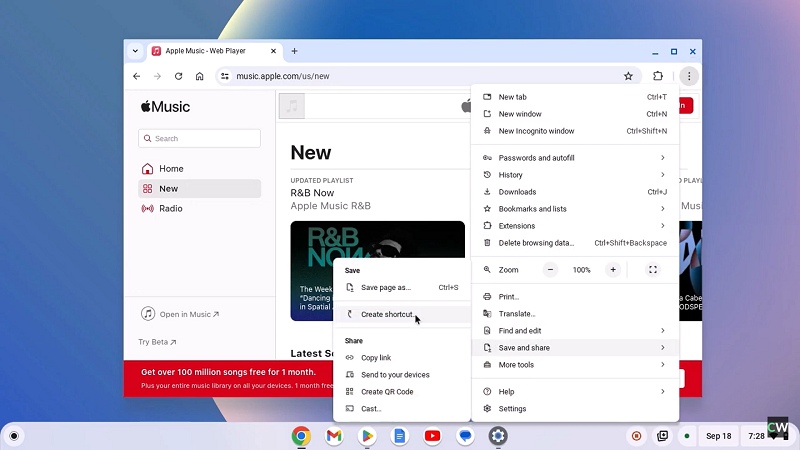Open Gmail from the shelf
This screenshot has width=800, height=450.
coord(334,436)
